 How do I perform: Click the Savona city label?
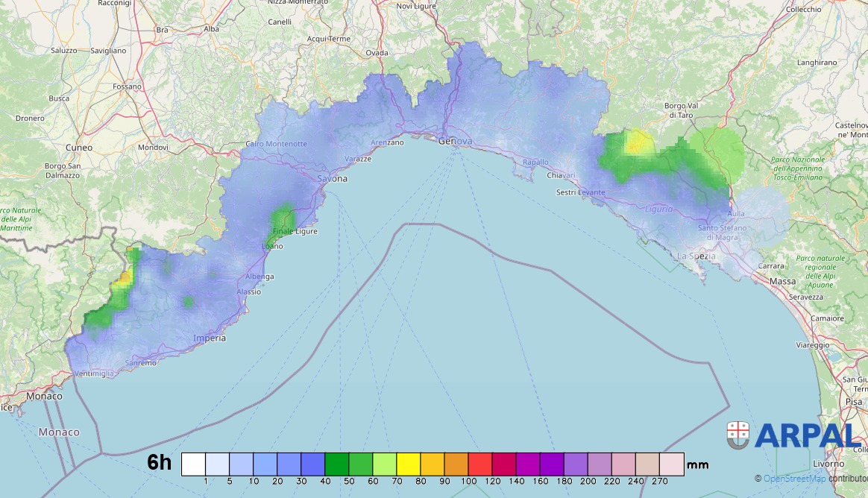tap(333, 179)
